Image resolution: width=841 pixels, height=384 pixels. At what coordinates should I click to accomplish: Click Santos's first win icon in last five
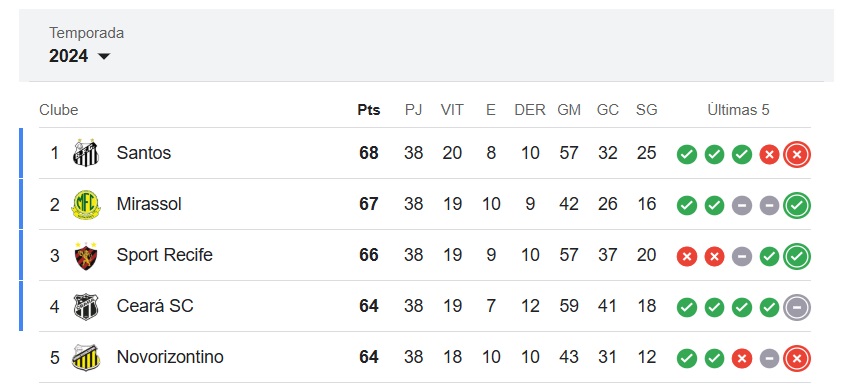tap(687, 154)
